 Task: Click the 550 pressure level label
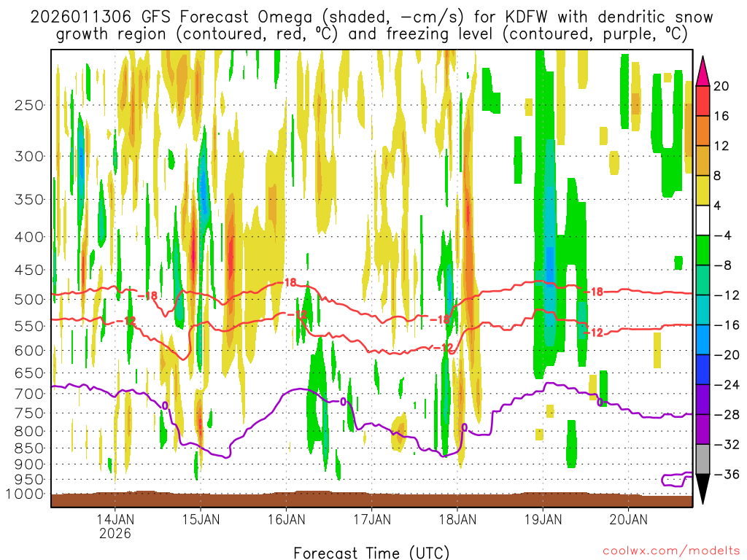(29, 326)
